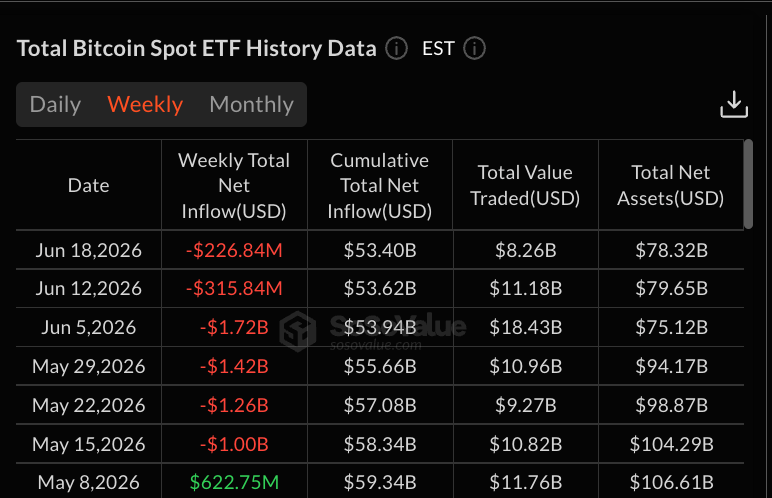
Task: Switch to the Daily tab
Action: coord(55,104)
